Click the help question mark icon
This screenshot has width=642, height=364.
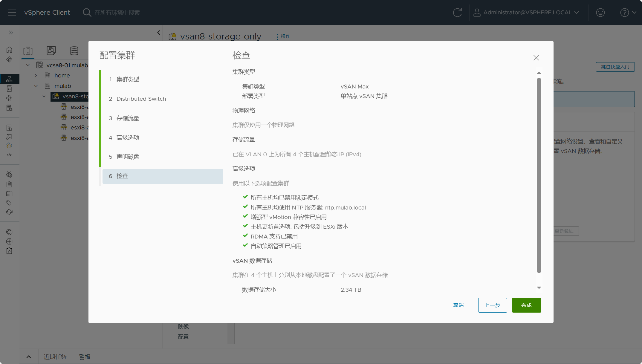click(x=624, y=13)
